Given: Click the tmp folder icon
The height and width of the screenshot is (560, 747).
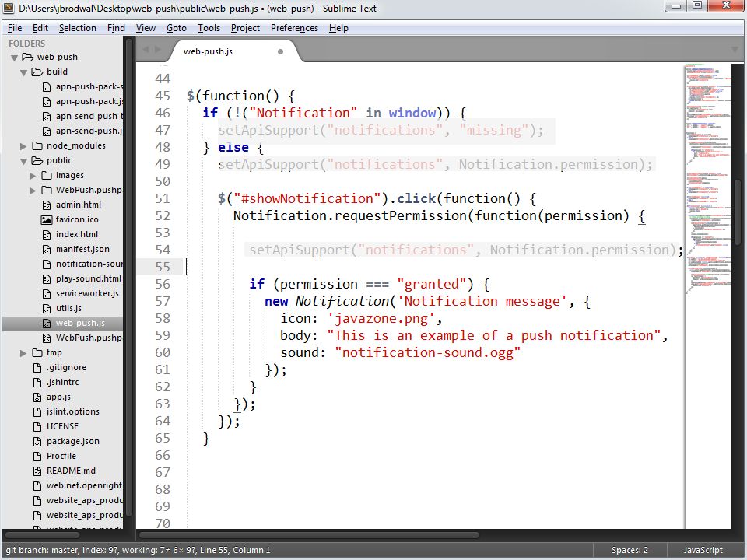Looking at the screenshot, I should (37, 352).
